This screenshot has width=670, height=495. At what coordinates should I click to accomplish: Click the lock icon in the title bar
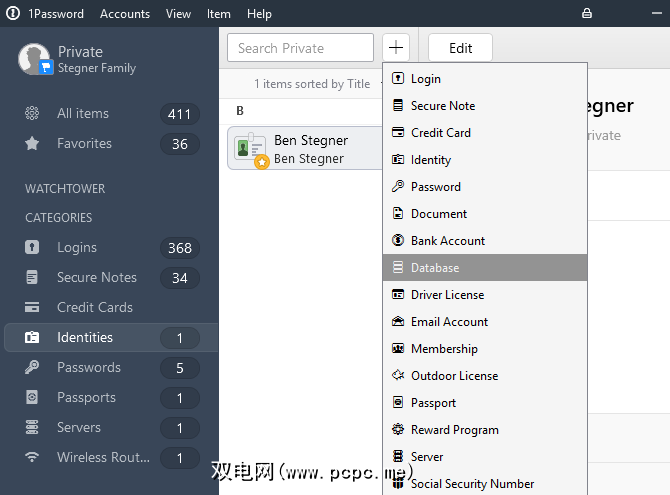click(587, 13)
